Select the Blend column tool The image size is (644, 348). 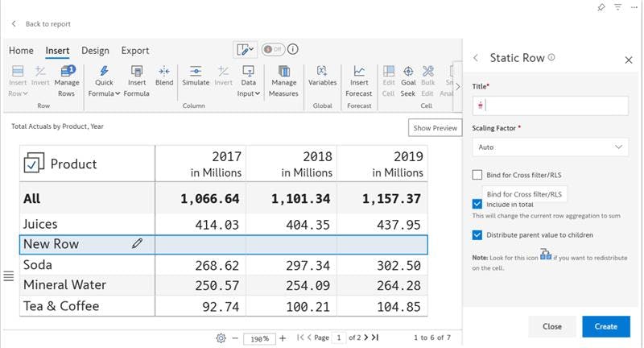(x=164, y=77)
